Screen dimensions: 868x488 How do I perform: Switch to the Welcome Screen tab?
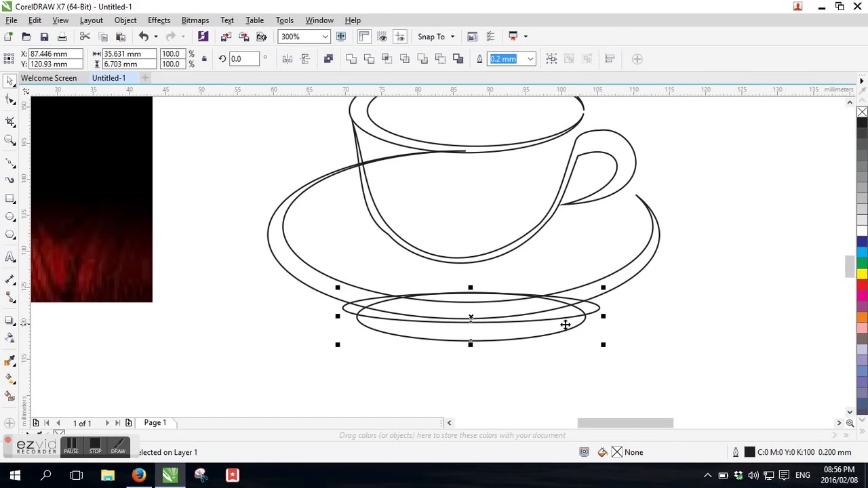pyautogui.click(x=49, y=78)
